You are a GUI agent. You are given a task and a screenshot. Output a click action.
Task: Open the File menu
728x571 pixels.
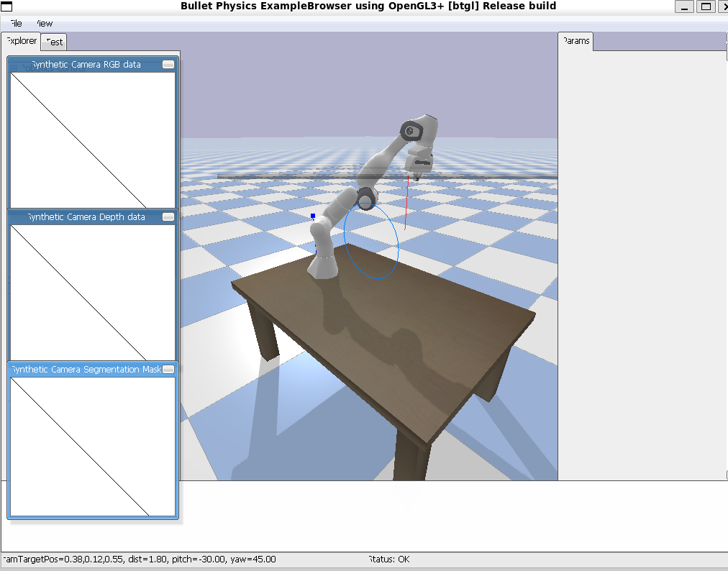16,23
